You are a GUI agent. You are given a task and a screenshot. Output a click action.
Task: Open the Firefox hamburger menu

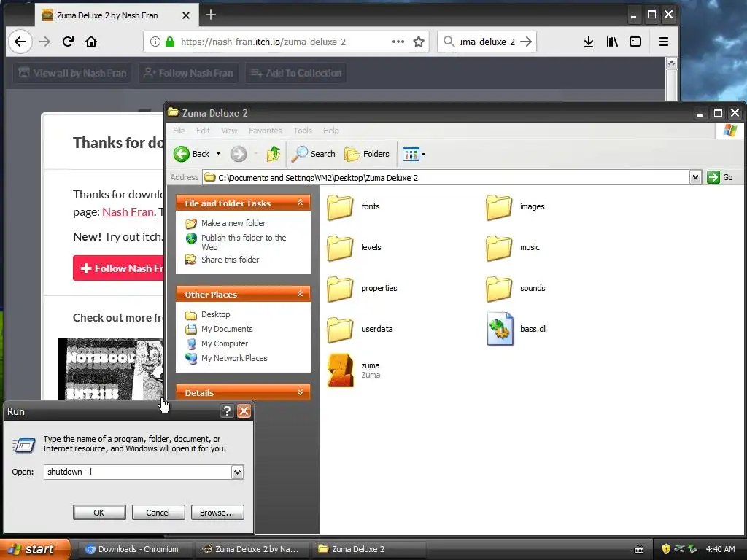pos(664,42)
